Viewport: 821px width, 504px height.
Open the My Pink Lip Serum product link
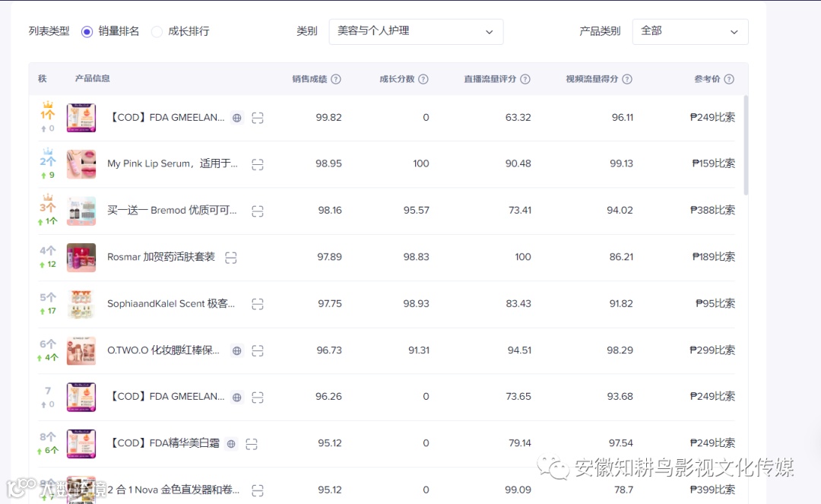[x=173, y=163]
